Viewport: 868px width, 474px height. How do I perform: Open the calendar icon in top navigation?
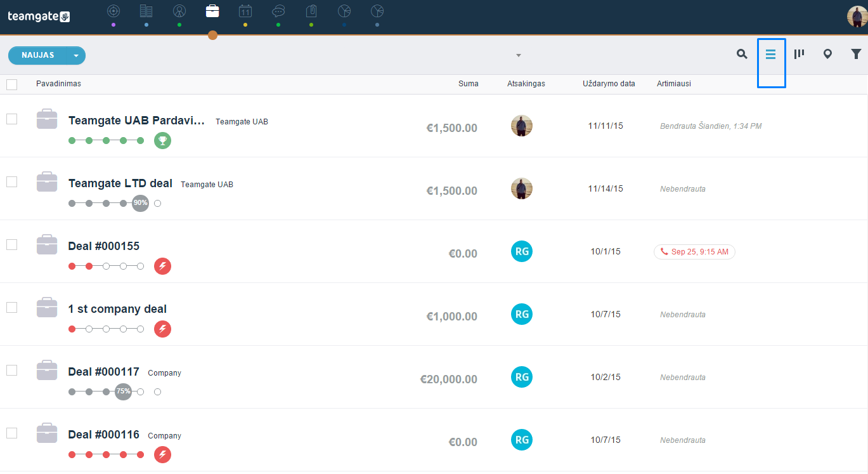pos(245,11)
